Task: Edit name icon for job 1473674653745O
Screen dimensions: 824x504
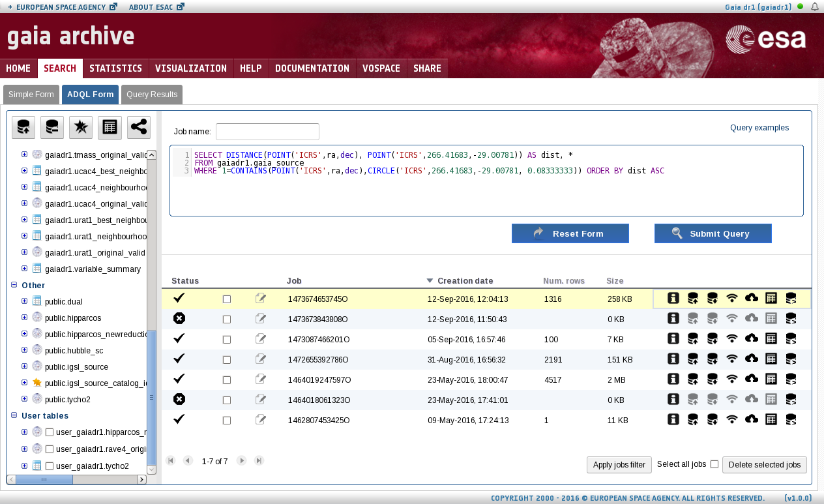Action: [261, 298]
